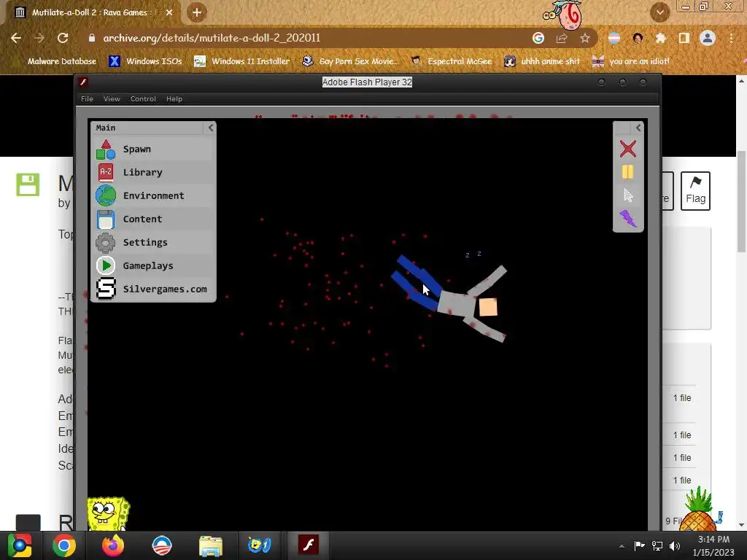
Task: Click the volume speaker tray icon
Action: (675, 545)
